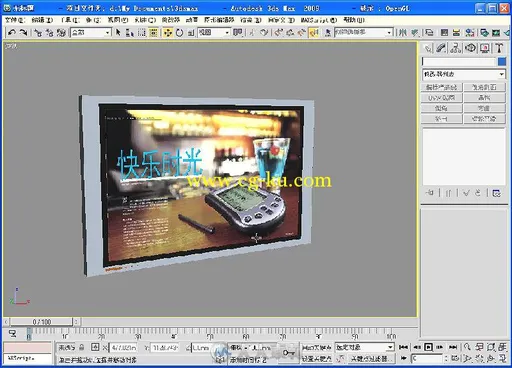Screen dimensions: 512x368
Task: Open the named selection sets dropdown
Action: coord(363,32)
